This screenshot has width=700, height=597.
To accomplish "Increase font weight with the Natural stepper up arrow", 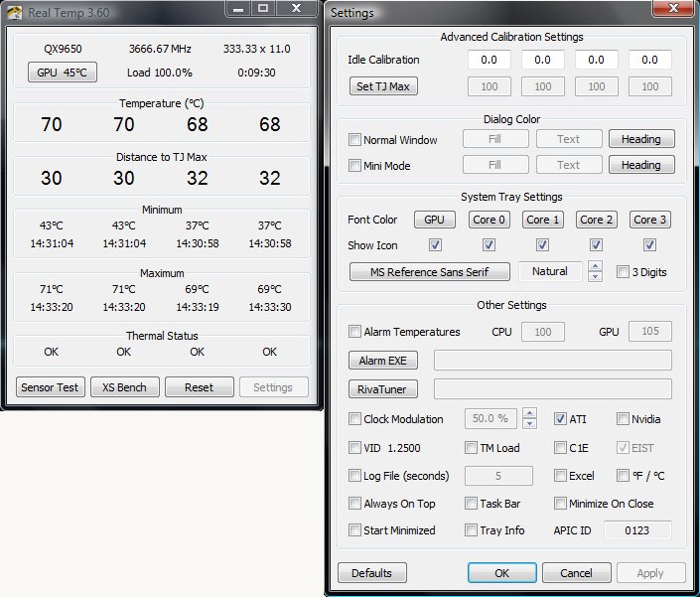I will (x=595, y=266).
